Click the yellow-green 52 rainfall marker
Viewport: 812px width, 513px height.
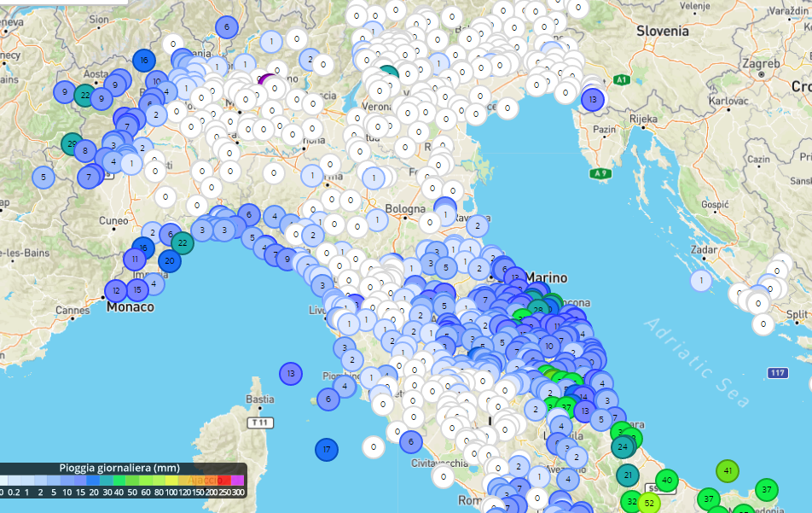point(649,503)
